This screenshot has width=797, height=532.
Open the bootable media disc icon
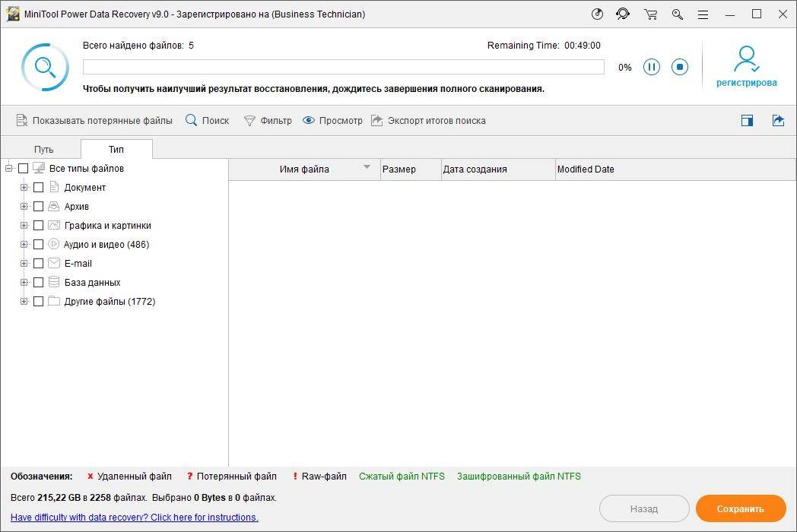point(597,14)
